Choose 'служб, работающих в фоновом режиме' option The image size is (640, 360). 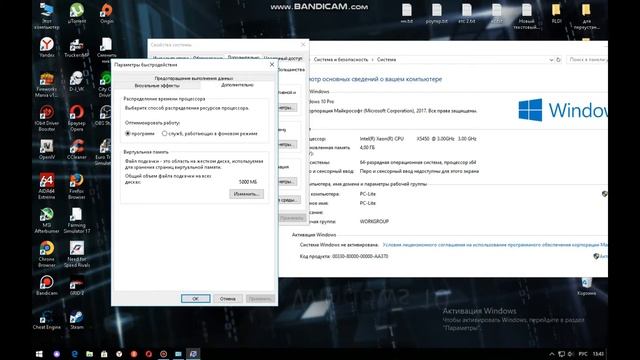coord(209,133)
